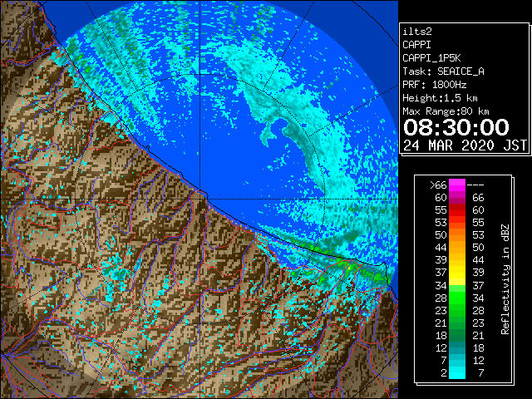
Task: Click the dark green 18–21 dBZ color band
Action: [457, 335]
